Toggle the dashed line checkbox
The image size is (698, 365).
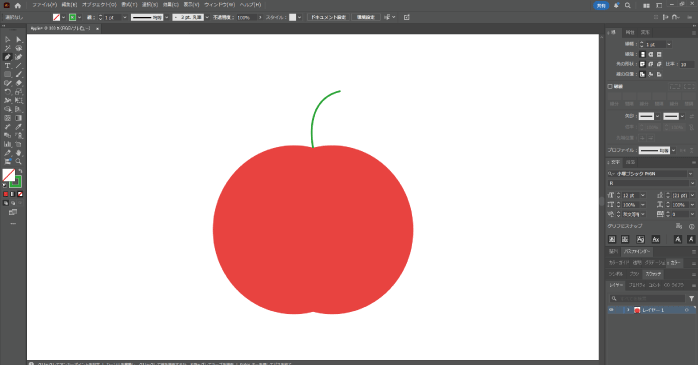(x=610, y=86)
